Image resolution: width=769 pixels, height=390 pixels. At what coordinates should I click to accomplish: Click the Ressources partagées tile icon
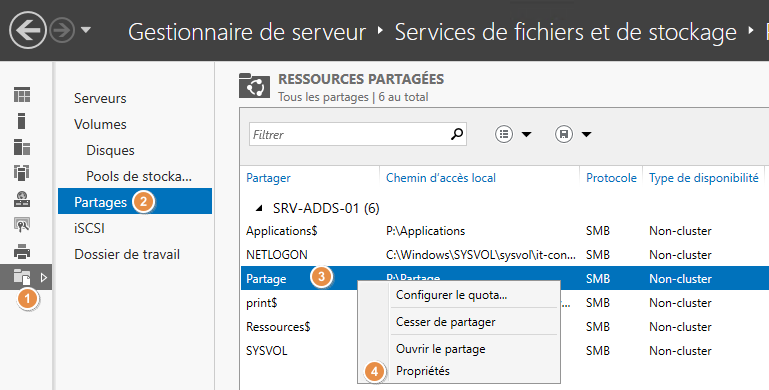pyautogui.click(x=254, y=85)
